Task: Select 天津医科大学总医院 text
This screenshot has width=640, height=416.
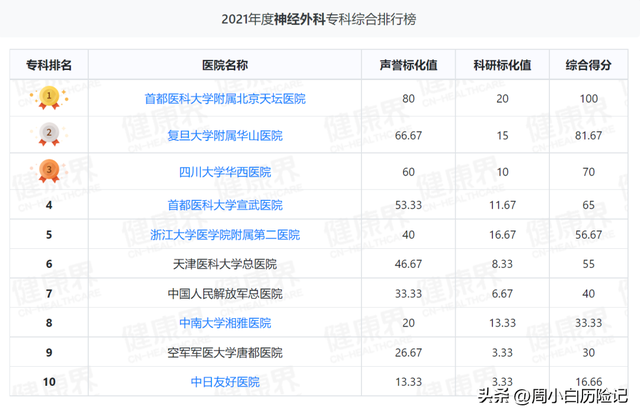Action: pyautogui.click(x=225, y=264)
